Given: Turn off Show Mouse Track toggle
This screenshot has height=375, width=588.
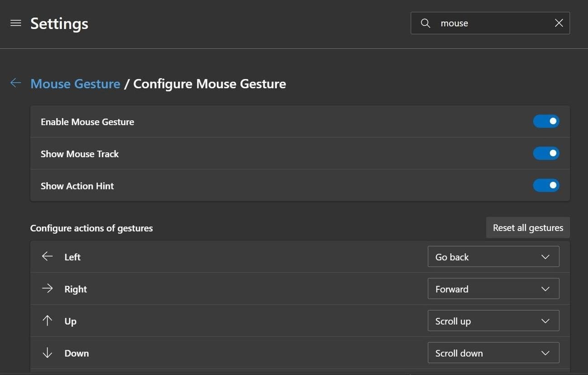Looking at the screenshot, I should click(x=546, y=154).
